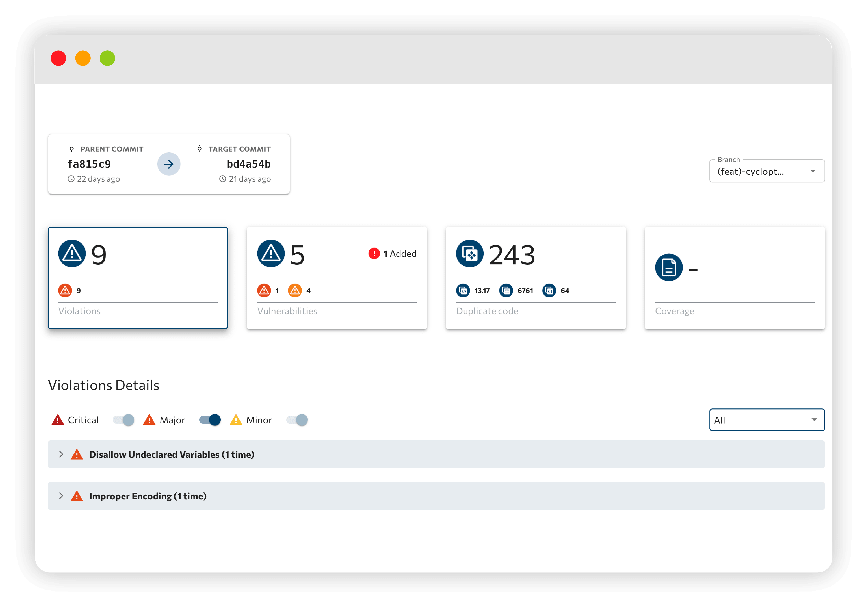The image size is (868, 608).
Task: Click parent commit hash fa815c9
Action: point(89,164)
